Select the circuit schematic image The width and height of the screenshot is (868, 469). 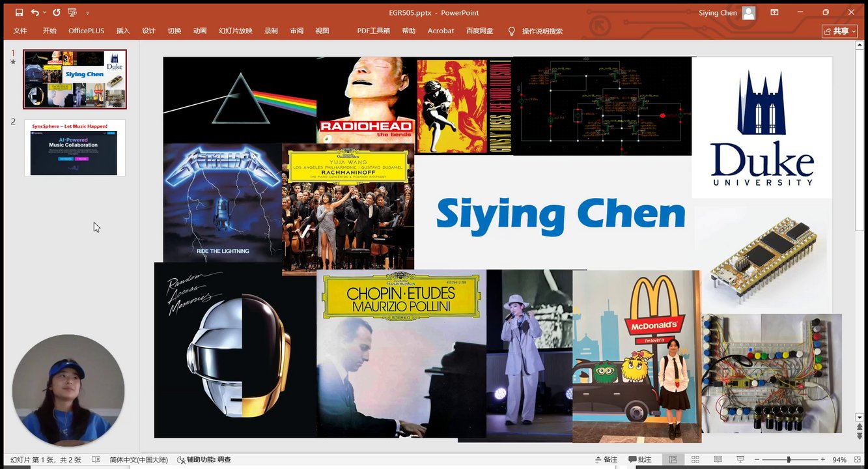point(602,106)
